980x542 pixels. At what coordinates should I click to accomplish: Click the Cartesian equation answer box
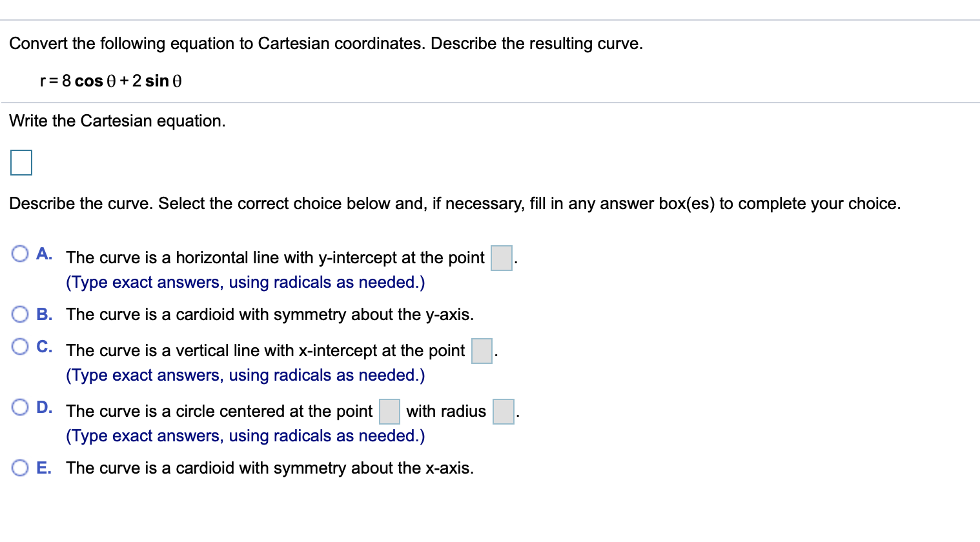[x=21, y=163]
